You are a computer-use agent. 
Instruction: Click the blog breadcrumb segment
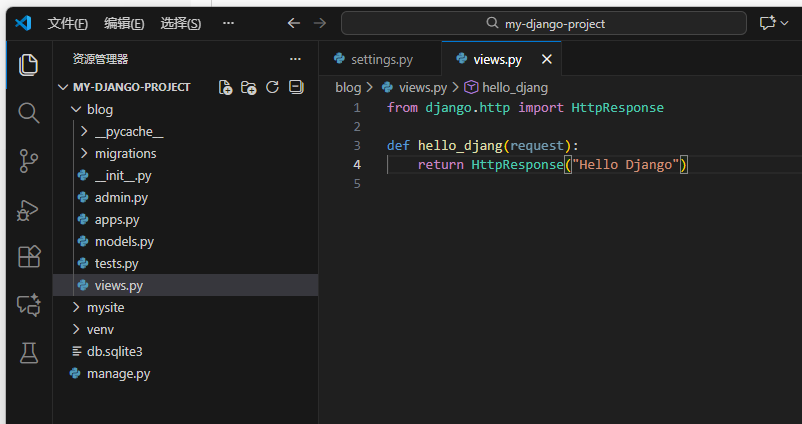point(348,87)
